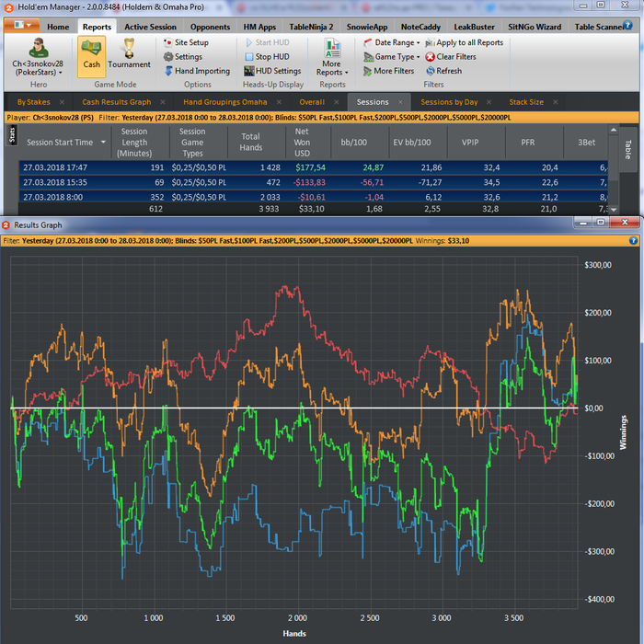
Task: Sort by Session Start Time column
Action: 60,142
